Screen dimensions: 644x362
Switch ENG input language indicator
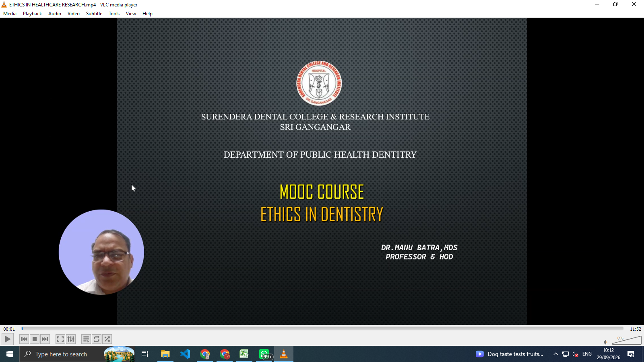(x=587, y=354)
